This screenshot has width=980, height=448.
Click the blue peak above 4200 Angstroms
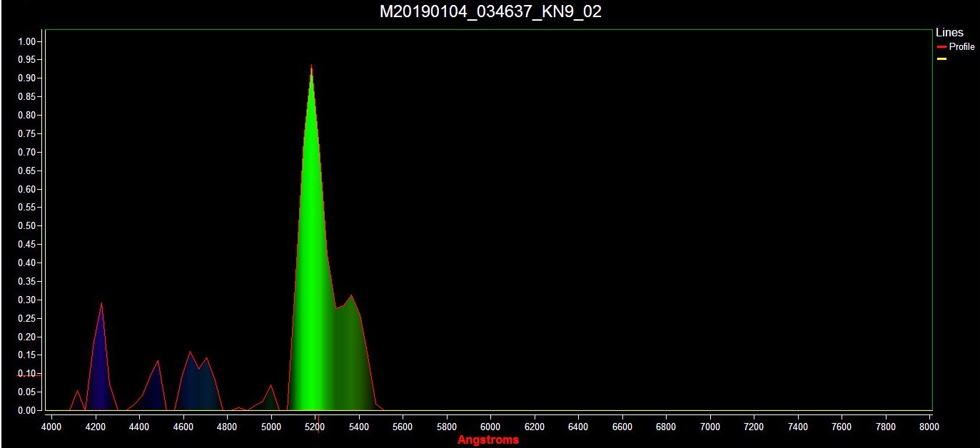pos(101,357)
